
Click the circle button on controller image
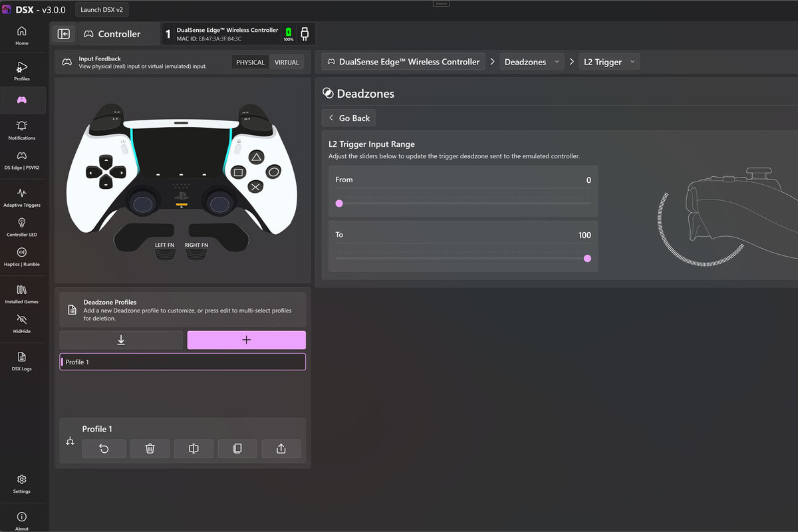click(x=273, y=172)
